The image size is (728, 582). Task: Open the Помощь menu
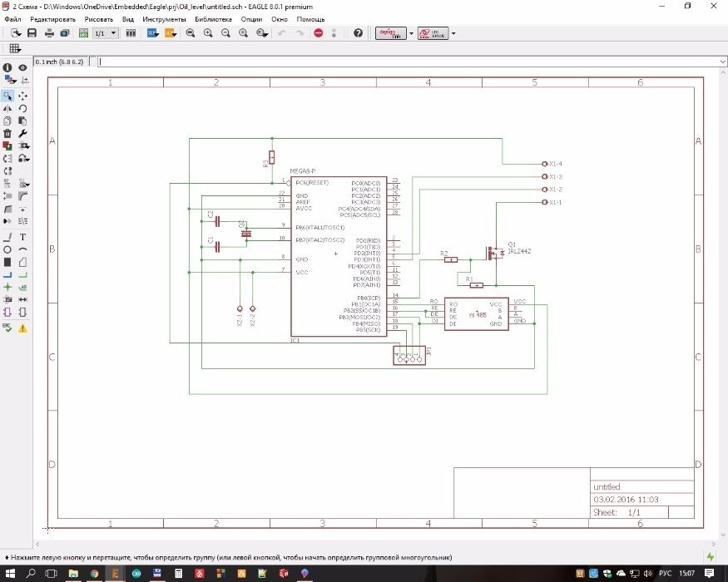[310, 19]
